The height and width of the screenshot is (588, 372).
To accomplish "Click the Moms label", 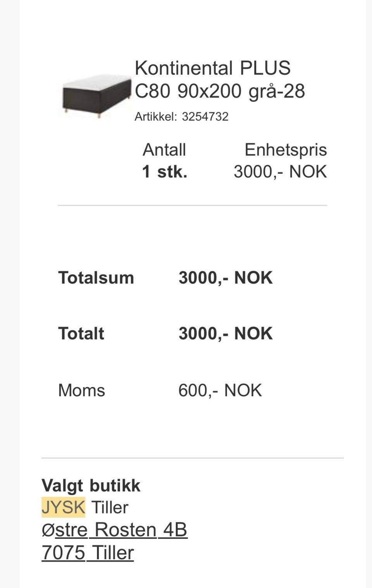I will click(81, 390).
